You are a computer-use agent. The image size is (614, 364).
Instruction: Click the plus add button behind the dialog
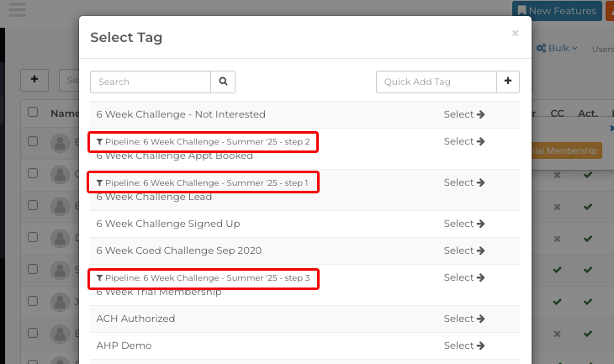point(34,80)
